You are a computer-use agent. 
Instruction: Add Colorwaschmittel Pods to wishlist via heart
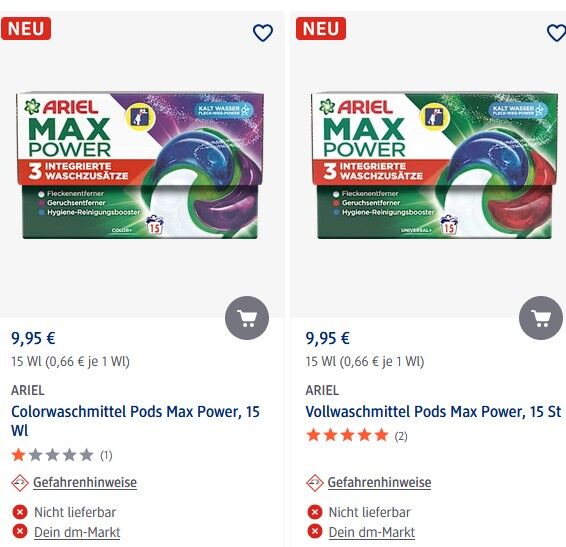point(263,33)
